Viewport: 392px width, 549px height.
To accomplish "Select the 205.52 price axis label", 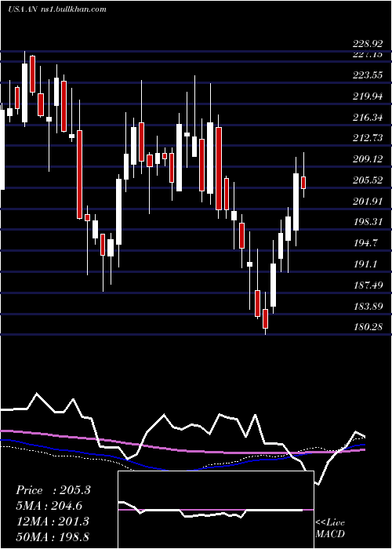I will (x=368, y=180).
